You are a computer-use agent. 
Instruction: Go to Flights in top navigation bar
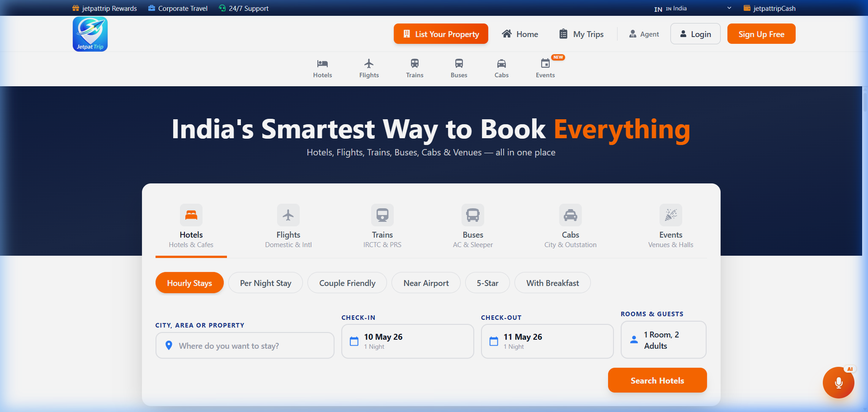(369, 68)
